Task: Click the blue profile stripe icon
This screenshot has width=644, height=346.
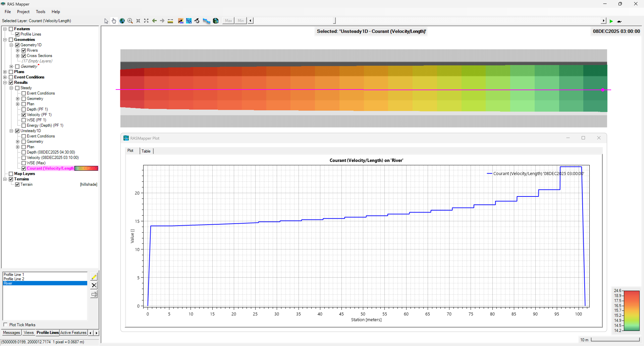Action: point(206,21)
